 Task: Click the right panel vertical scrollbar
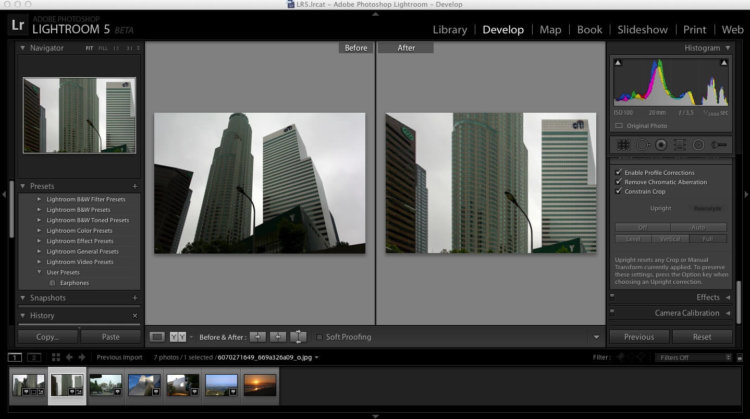(x=739, y=302)
